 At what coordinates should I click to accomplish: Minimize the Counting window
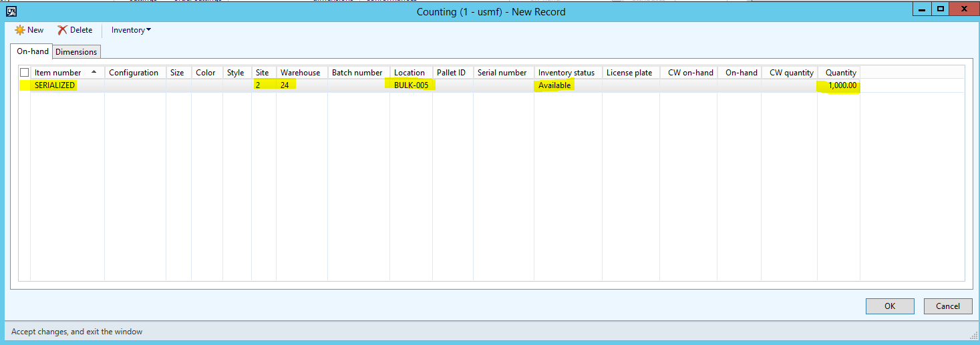[x=922, y=9]
